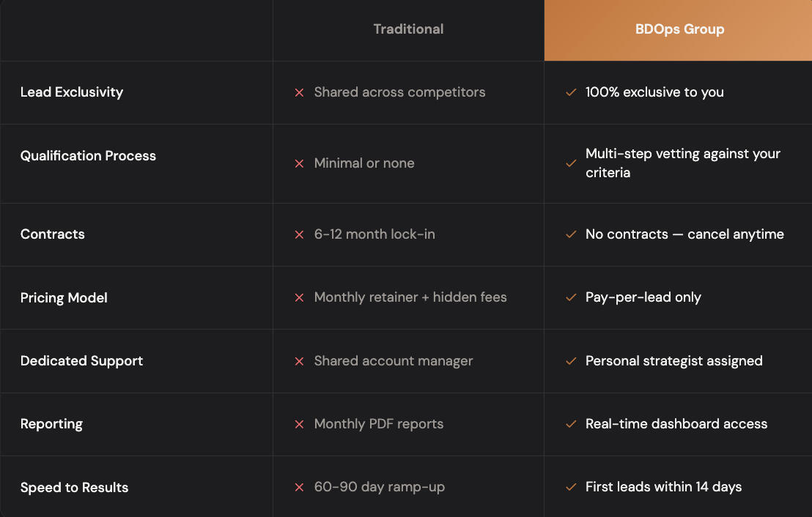Image resolution: width=812 pixels, height=517 pixels.
Task: Click the red X beside Shared across competitors
Action: pos(299,93)
